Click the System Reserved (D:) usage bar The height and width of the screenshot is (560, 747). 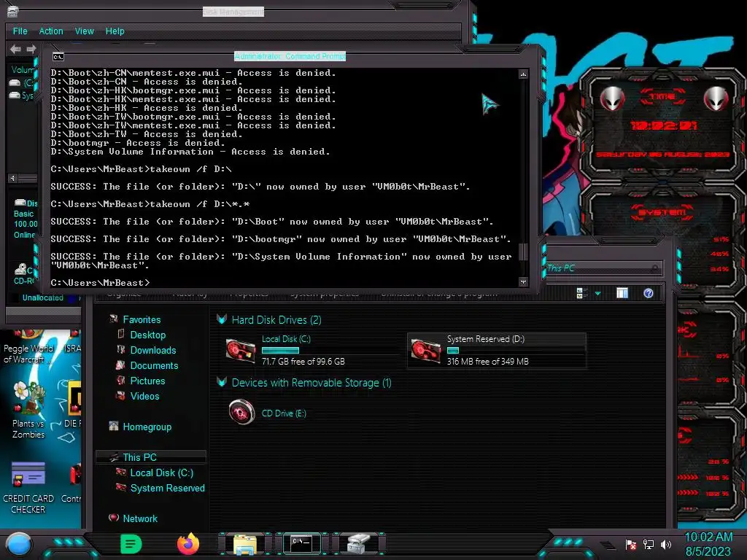tap(452, 350)
